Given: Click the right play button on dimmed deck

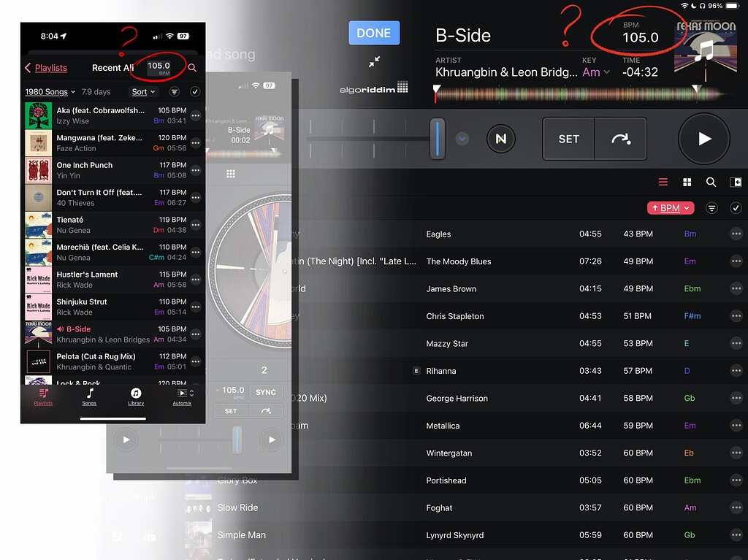Looking at the screenshot, I should [x=272, y=440].
